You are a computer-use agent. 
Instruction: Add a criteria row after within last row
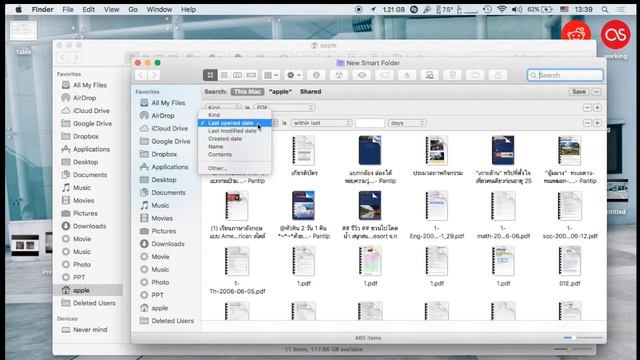[597, 123]
